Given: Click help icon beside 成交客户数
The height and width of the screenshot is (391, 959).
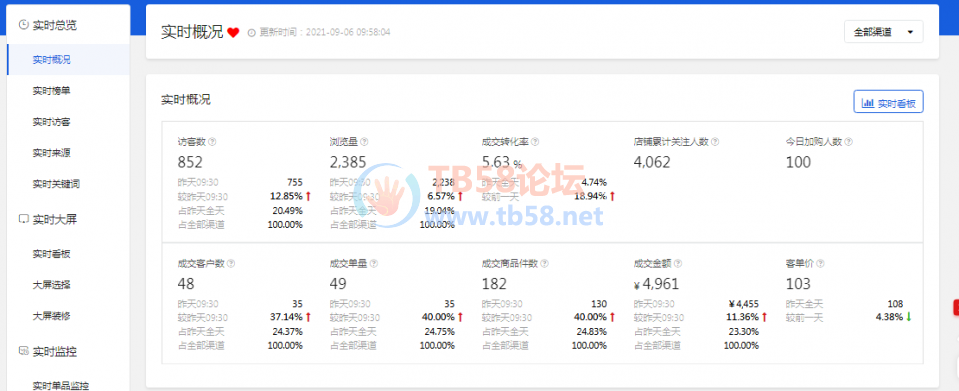Looking at the screenshot, I should (231, 264).
